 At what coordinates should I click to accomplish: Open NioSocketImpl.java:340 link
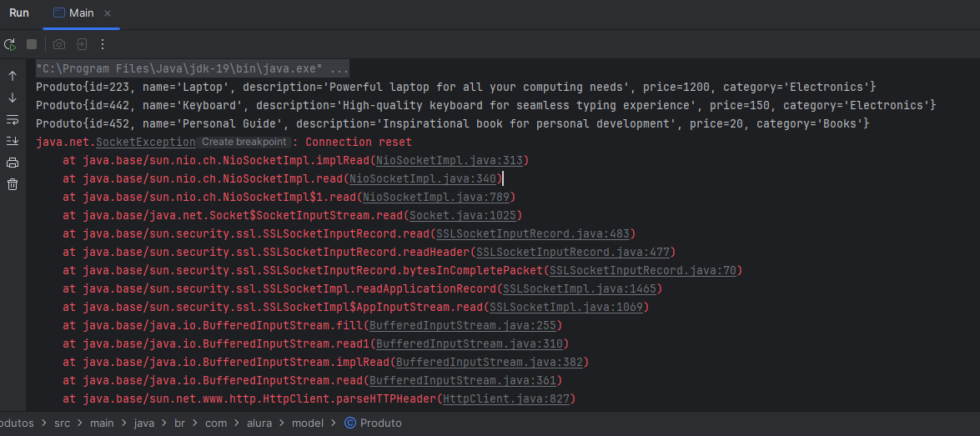423,178
